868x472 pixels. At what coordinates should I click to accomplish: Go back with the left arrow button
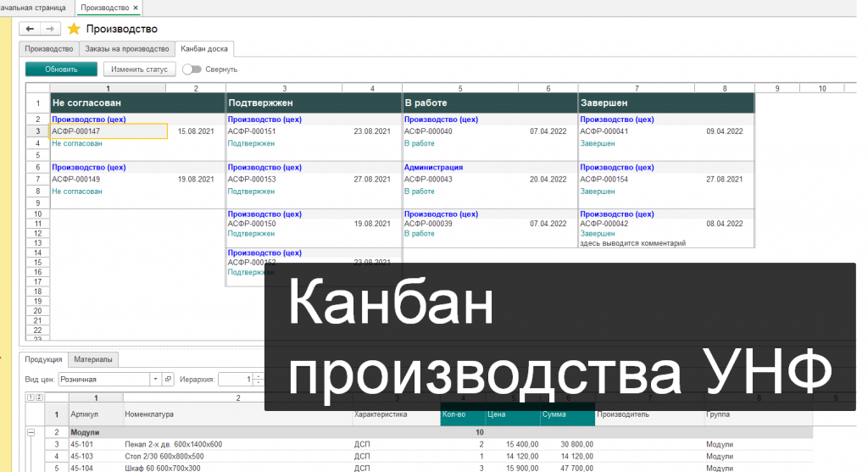point(30,29)
